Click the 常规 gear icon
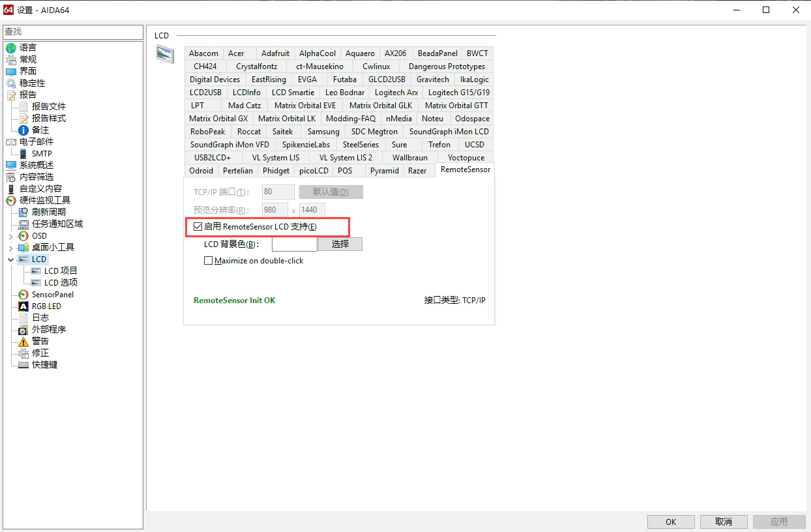Image resolution: width=811 pixels, height=532 pixels. point(10,59)
